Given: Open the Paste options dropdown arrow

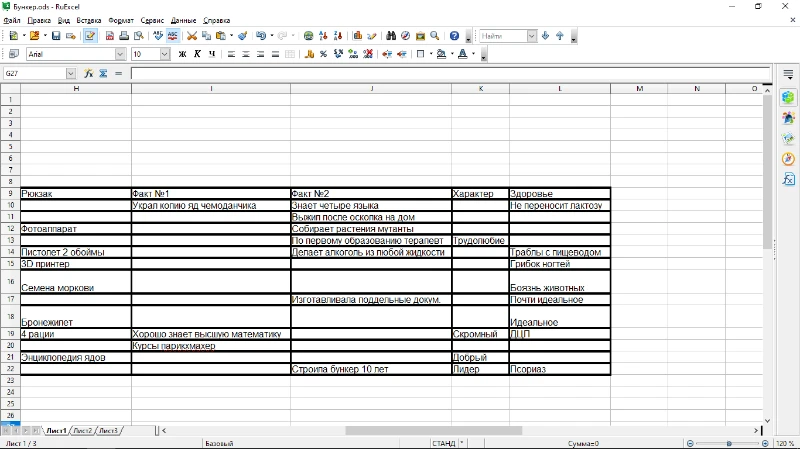Looking at the screenshot, I should pos(231,36).
